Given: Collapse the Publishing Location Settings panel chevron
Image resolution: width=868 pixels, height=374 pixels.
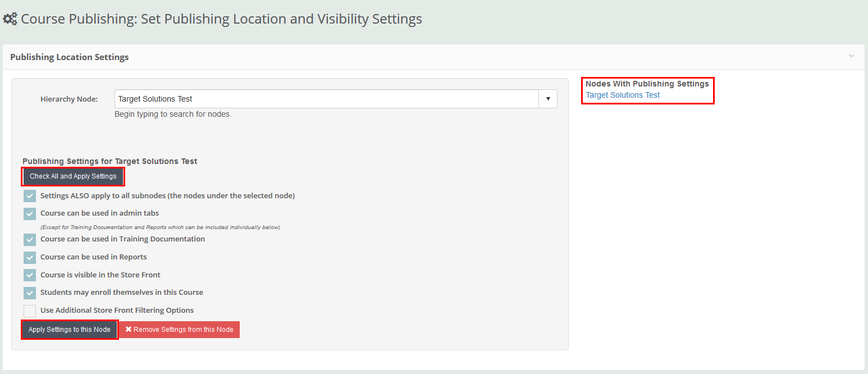Looking at the screenshot, I should pyautogui.click(x=851, y=57).
